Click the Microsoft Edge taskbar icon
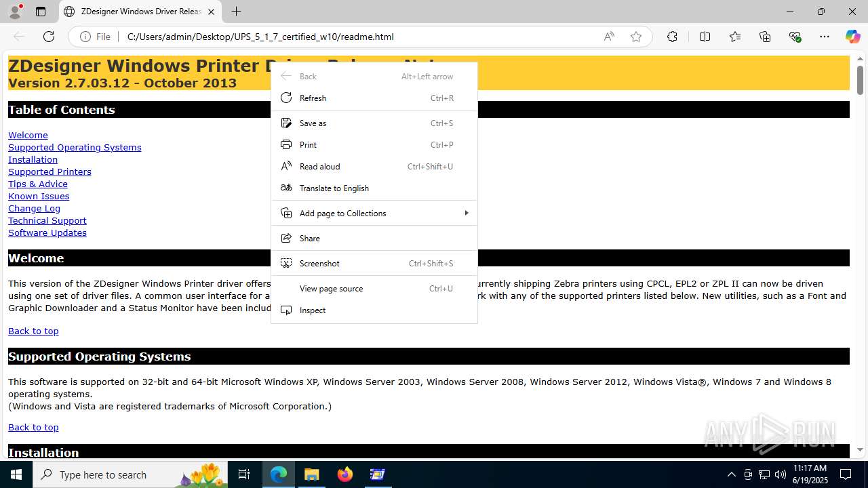 point(279,474)
